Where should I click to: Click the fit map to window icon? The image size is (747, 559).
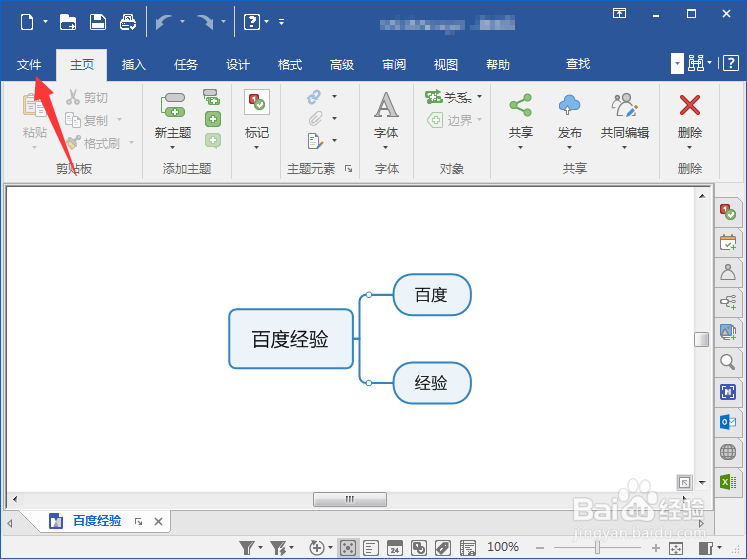676,548
